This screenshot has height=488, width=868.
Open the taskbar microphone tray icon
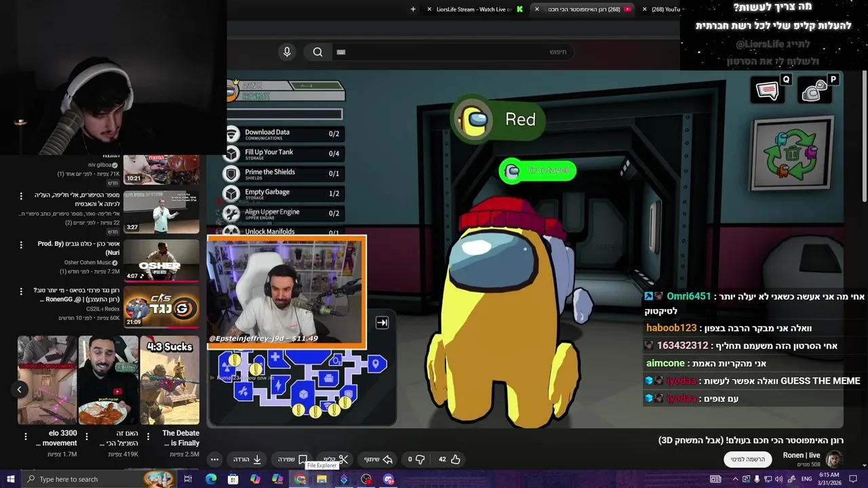[757, 479]
